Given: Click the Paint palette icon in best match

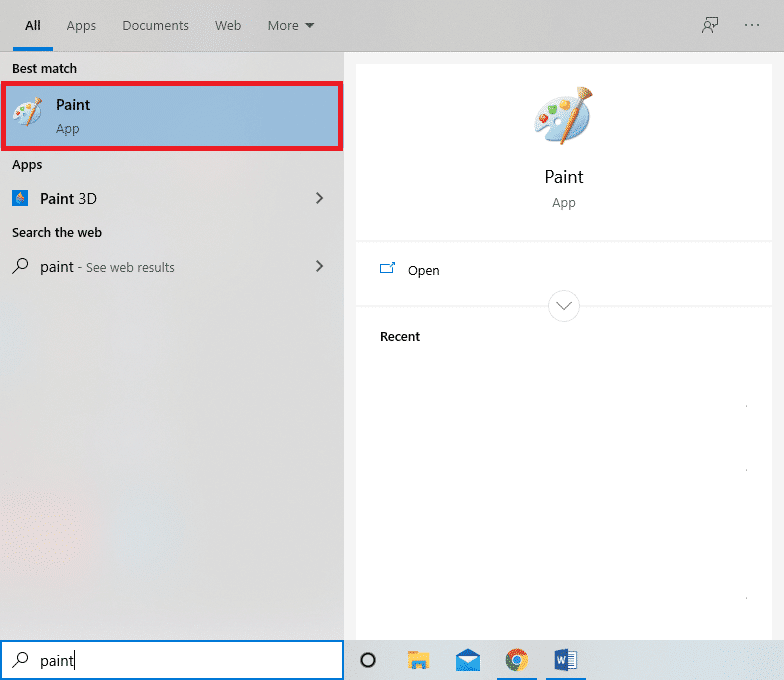Looking at the screenshot, I should click(x=28, y=112).
